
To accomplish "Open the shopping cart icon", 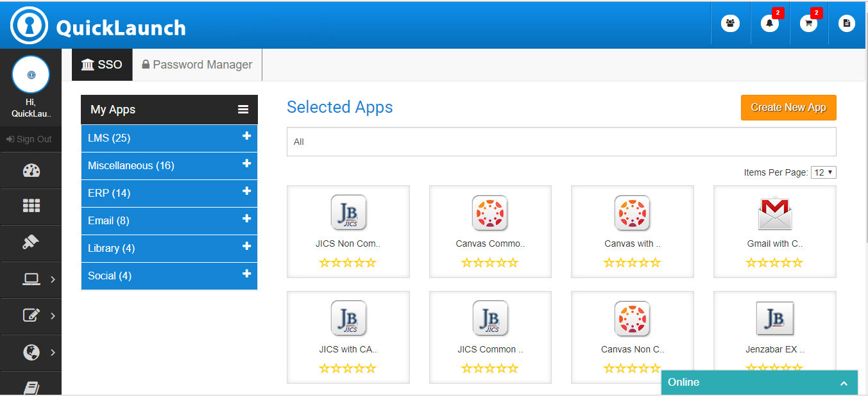I will [808, 24].
